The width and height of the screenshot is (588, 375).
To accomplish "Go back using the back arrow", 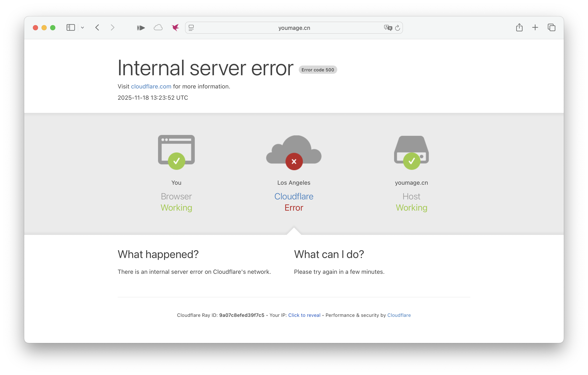I will click(x=97, y=28).
